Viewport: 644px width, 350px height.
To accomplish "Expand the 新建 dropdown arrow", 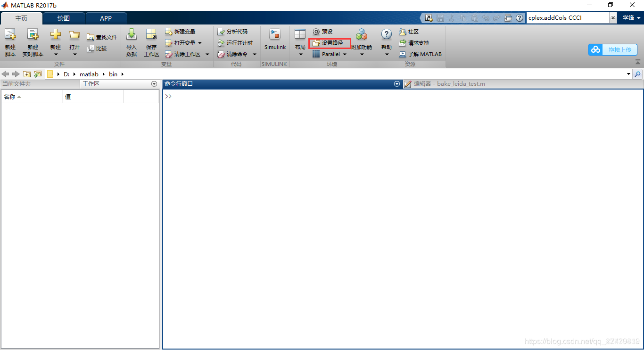I will coord(56,54).
